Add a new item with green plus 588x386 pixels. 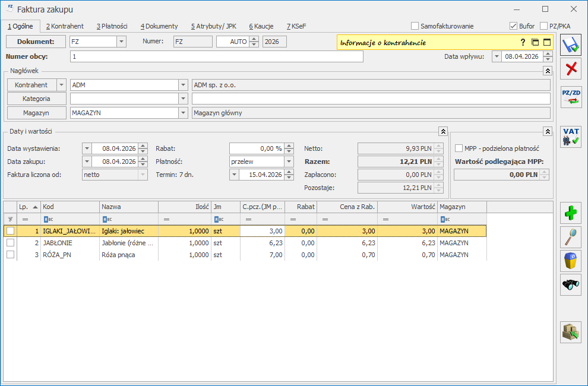571,213
